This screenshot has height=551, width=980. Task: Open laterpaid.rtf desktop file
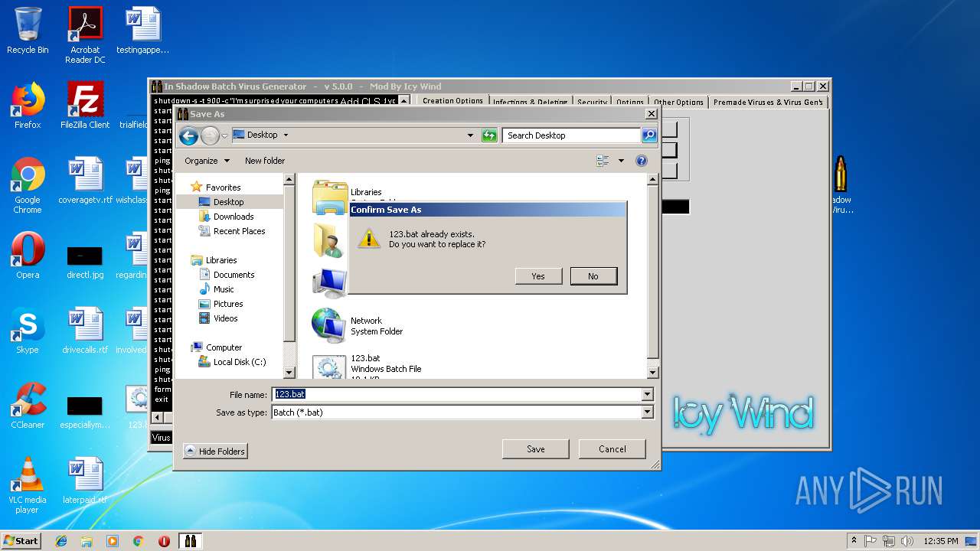click(x=85, y=481)
